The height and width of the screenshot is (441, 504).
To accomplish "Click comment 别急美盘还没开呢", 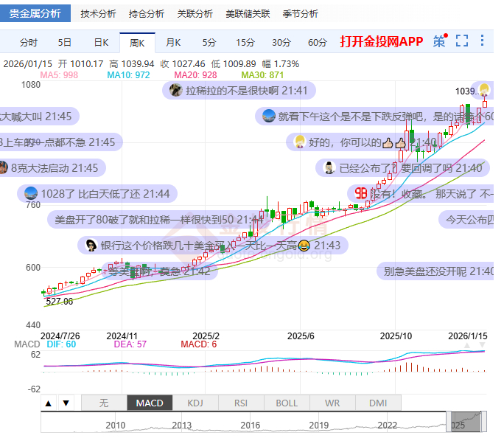I will click(x=435, y=271).
